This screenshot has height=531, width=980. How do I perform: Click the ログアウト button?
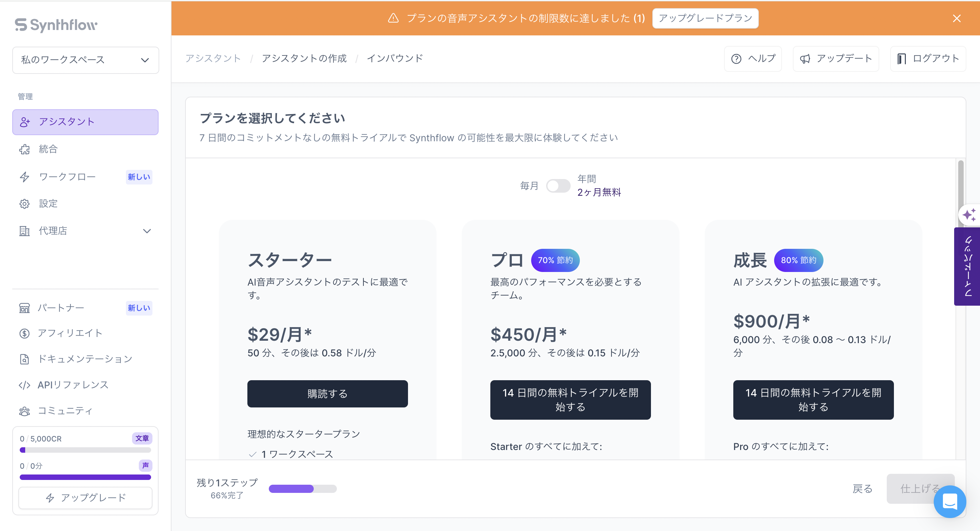[x=928, y=59]
